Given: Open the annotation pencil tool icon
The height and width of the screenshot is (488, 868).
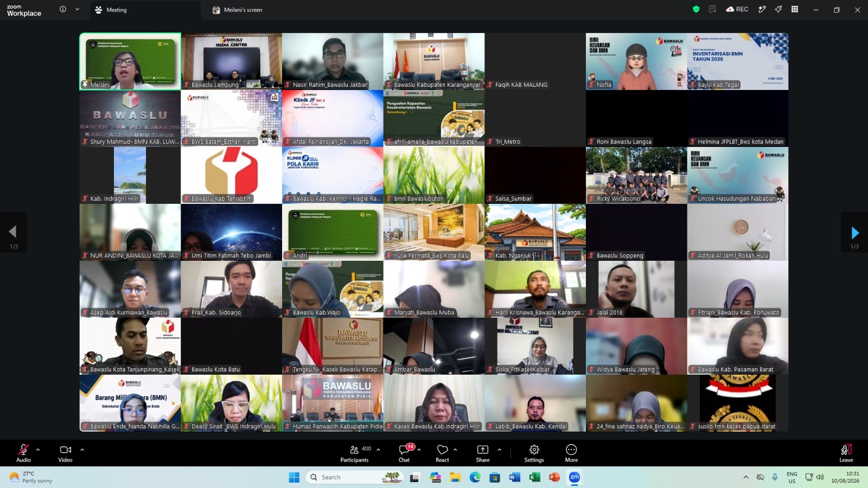Looking at the screenshot, I should pos(762,9).
